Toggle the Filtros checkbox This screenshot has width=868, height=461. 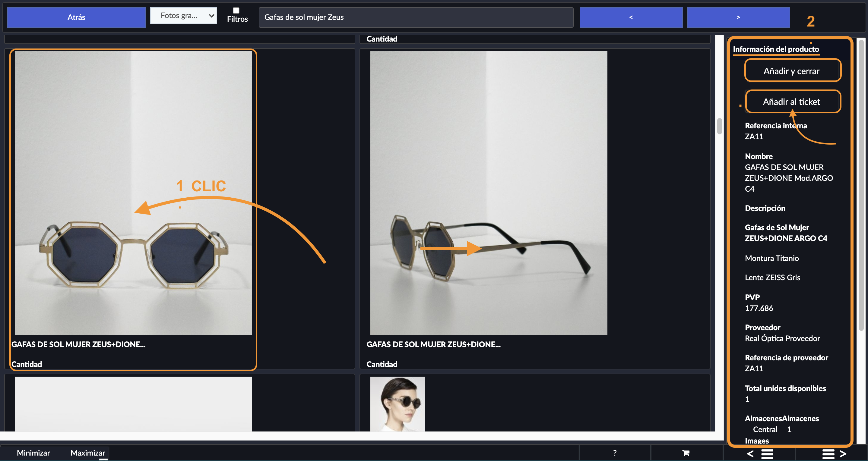click(x=236, y=11)
